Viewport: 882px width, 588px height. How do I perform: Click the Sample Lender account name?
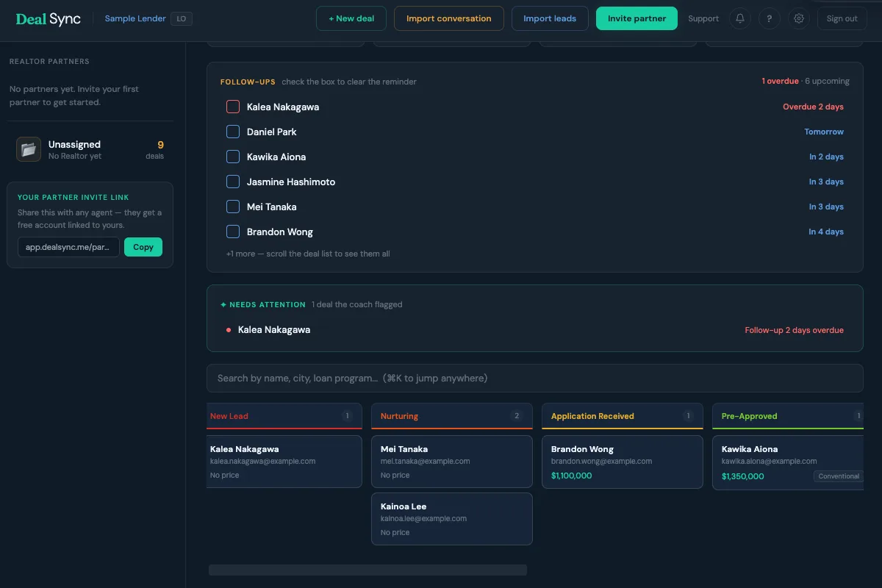(135, 18)
